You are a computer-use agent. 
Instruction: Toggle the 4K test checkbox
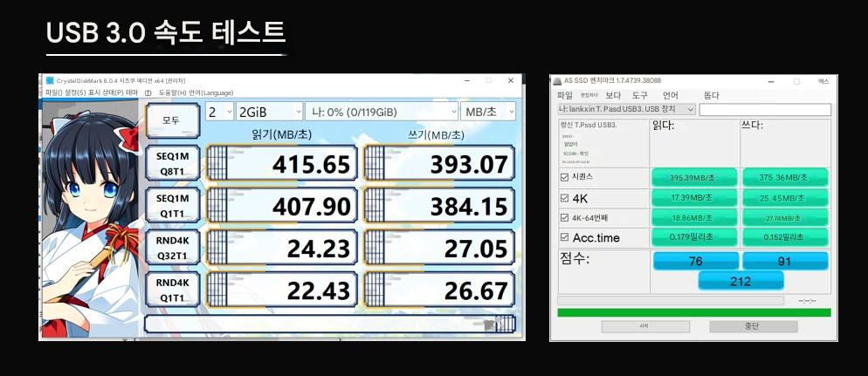(564, 198)
